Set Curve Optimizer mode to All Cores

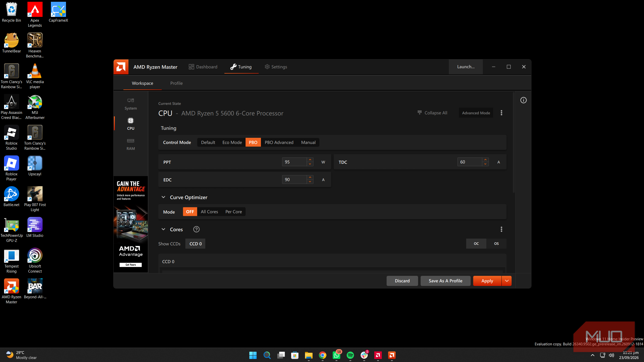(209, 212)
